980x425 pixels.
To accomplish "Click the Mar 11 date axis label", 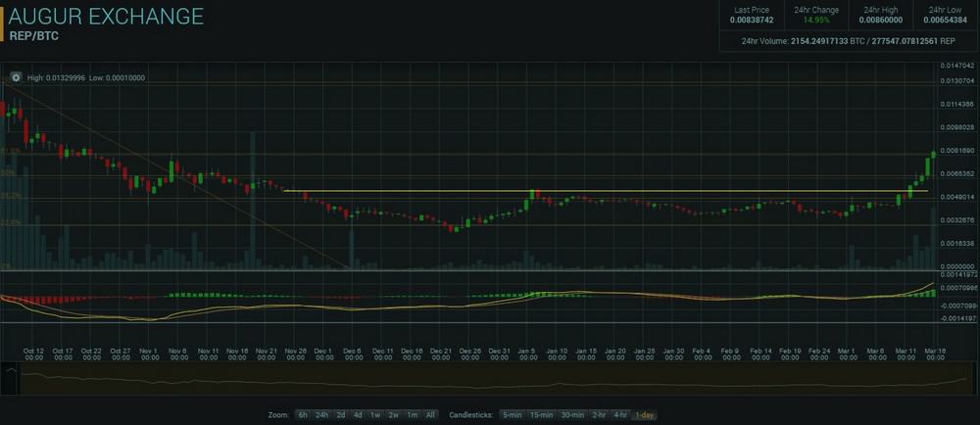I will click(906, 354).
